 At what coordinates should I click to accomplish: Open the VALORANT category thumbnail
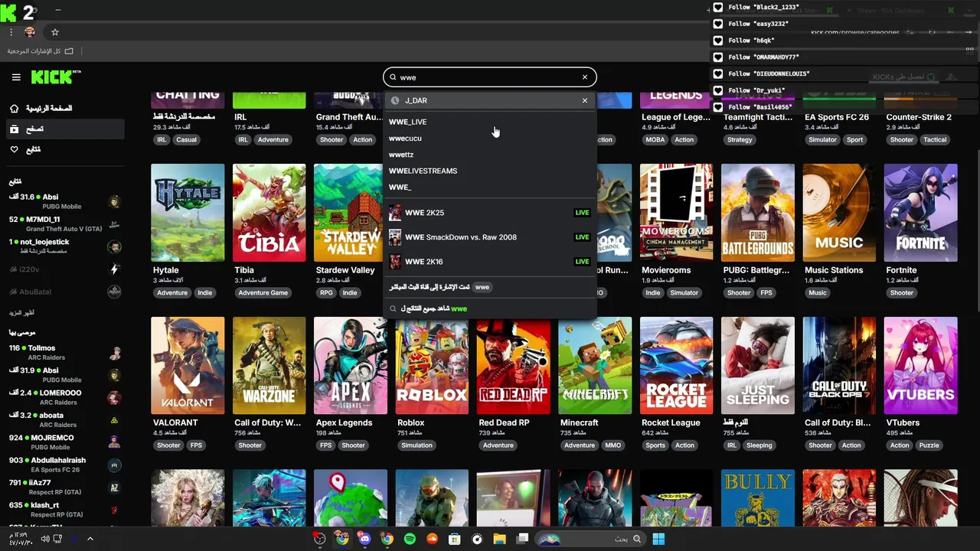pos(188,366)
